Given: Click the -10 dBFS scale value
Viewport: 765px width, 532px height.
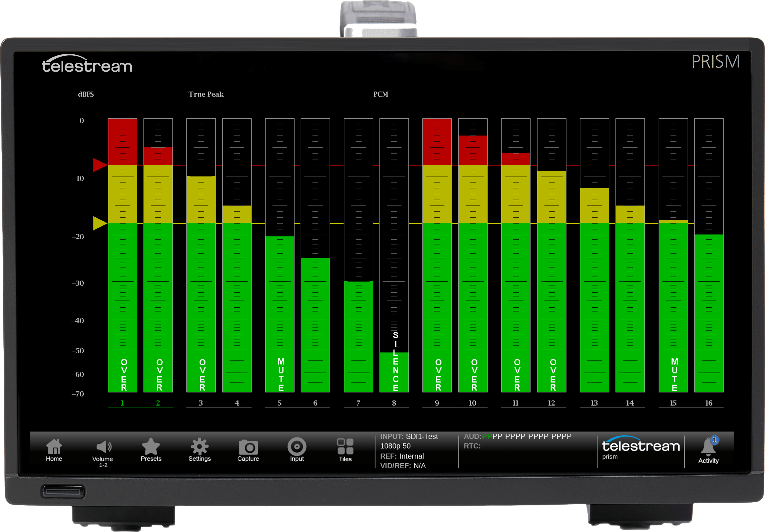Looking at the screenshot, I should click(x=78, y=178).
